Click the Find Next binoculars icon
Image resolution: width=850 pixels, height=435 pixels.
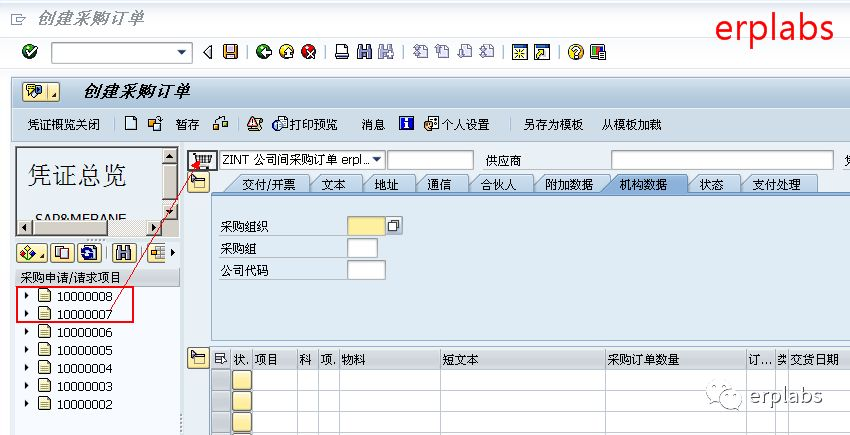(386, 52)
